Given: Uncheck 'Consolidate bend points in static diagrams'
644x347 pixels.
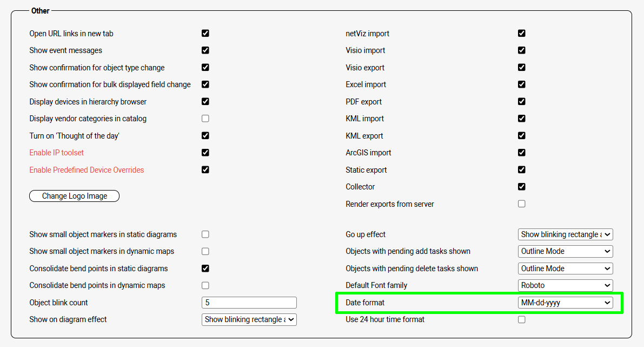Looking at the screenshot, I should [205, 269].
